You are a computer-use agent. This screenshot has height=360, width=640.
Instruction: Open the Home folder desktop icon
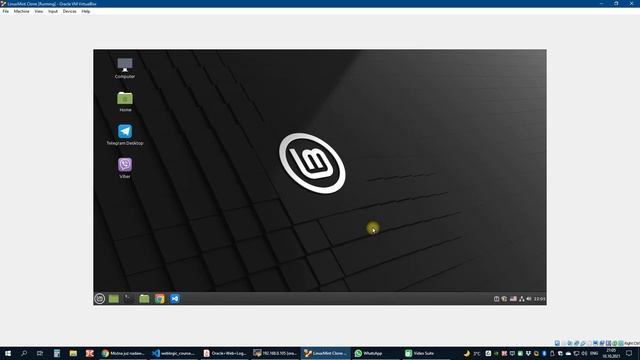click(125, 101)
